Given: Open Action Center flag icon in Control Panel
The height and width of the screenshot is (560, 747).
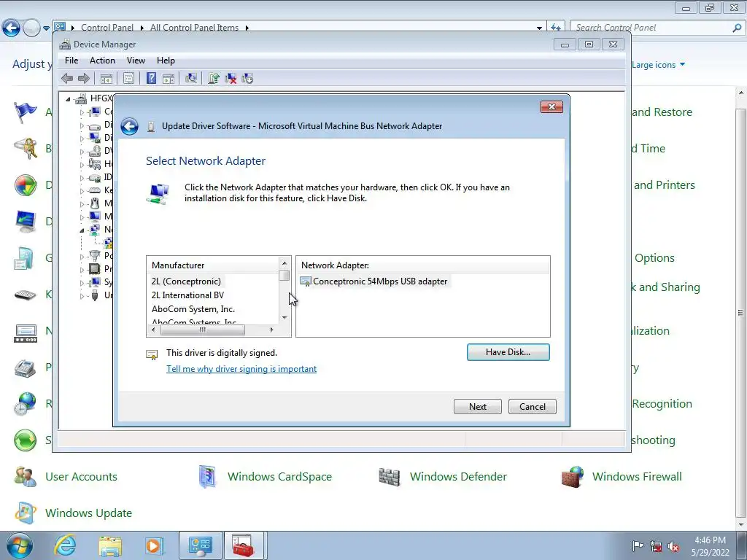Looking at the screenshot, I should point(25,112).
